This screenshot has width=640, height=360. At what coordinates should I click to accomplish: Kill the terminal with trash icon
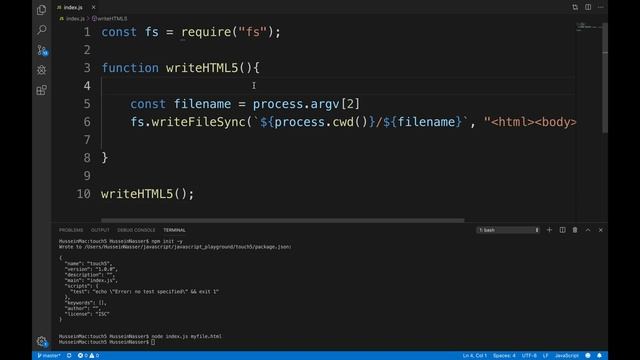(x=575, y=230)
